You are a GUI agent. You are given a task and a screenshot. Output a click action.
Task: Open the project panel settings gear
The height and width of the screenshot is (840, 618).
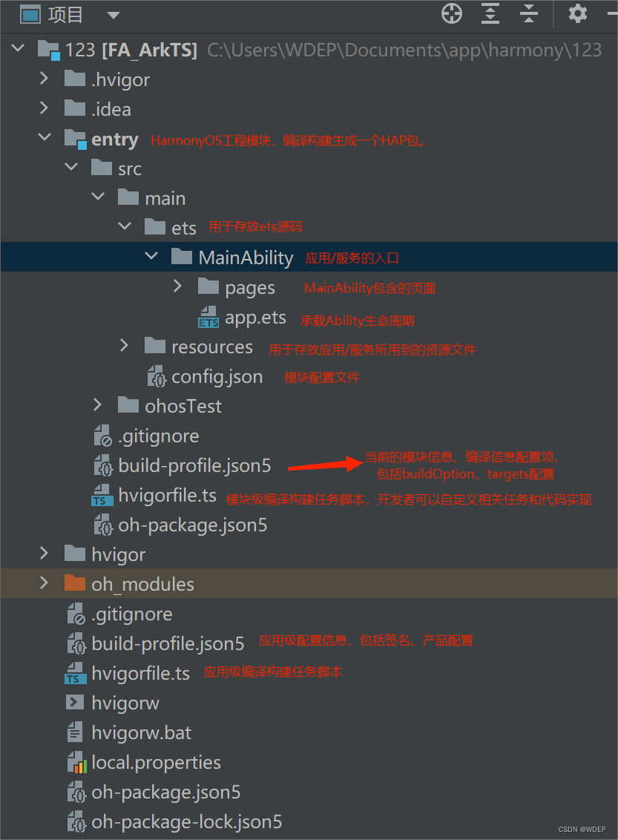tap(578, 13)
